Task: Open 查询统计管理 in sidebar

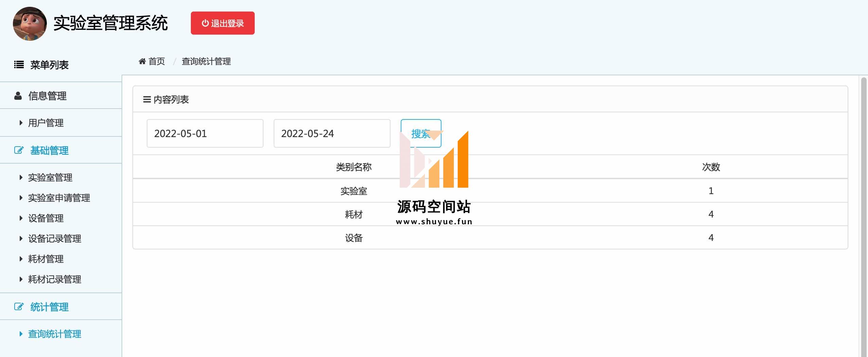Action: coord(55,334)
